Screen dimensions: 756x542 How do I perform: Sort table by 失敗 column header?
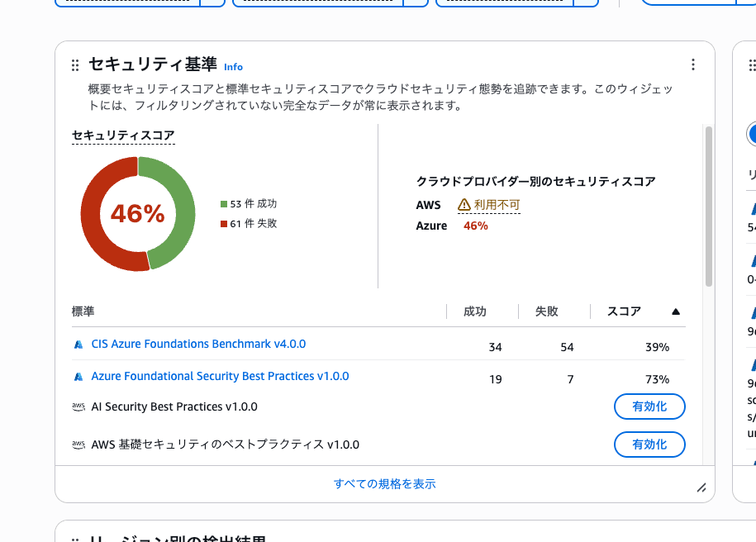547,311
